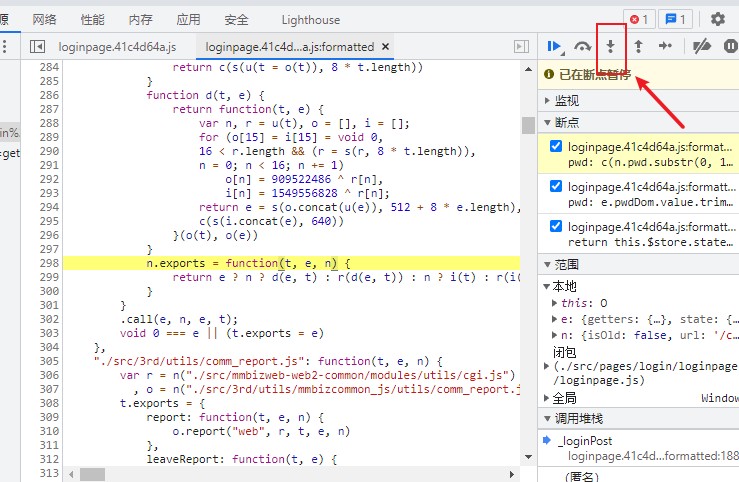739x482 pixels.
Task: Collapse the 调用堆栈 call stack section
Action: [547, 418]
